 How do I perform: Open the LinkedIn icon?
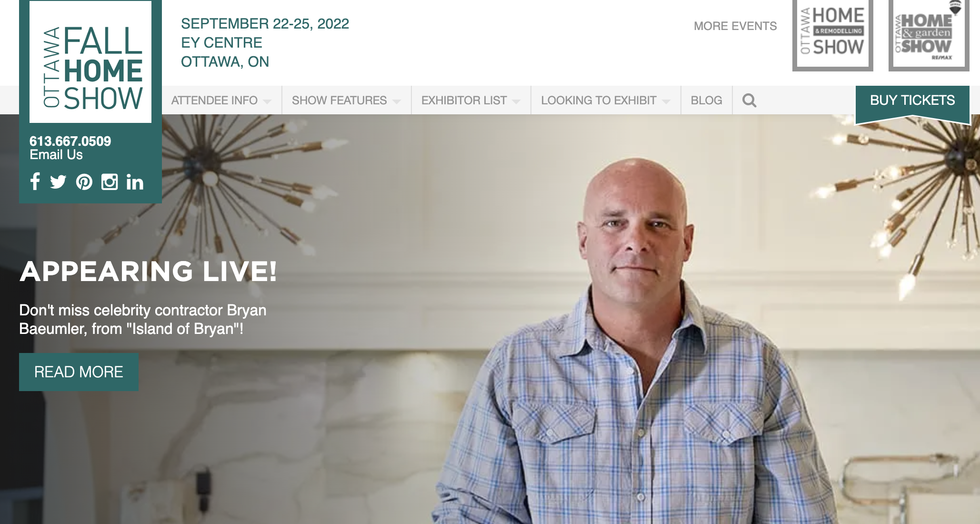tap(135, 182)
